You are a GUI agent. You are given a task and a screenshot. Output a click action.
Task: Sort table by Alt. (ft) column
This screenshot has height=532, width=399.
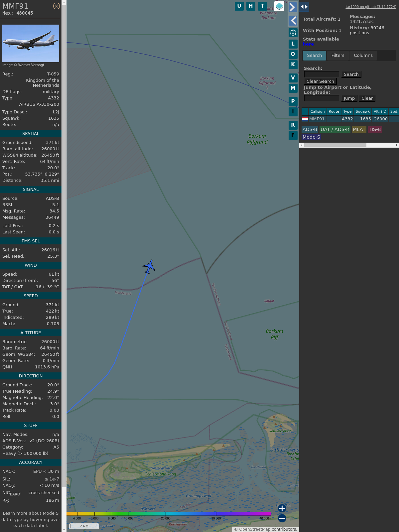380,112
